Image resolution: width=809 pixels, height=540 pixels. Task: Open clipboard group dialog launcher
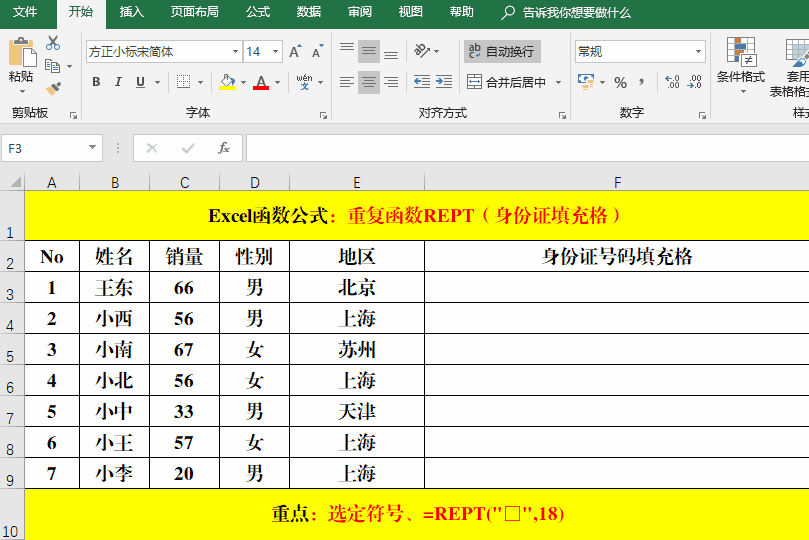73,115
